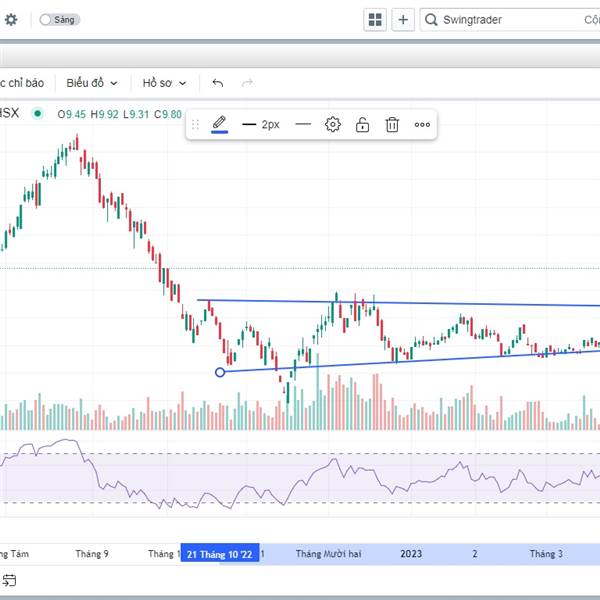Open the grid layout selector icon
Screen dimensions: 600x600
click(375, 20)
